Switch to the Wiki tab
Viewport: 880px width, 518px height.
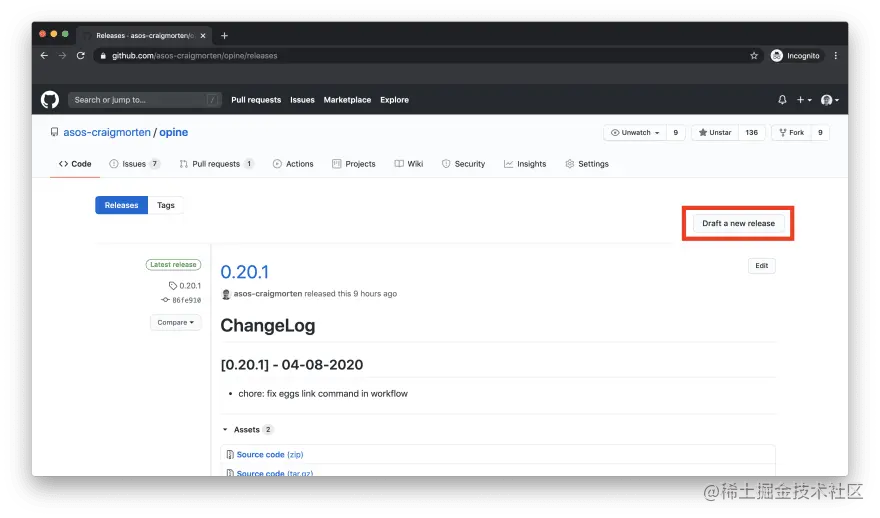[x=409, y=164]
